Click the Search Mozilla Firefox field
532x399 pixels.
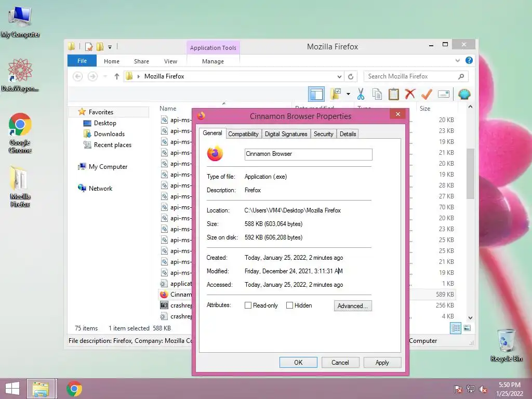416,76
